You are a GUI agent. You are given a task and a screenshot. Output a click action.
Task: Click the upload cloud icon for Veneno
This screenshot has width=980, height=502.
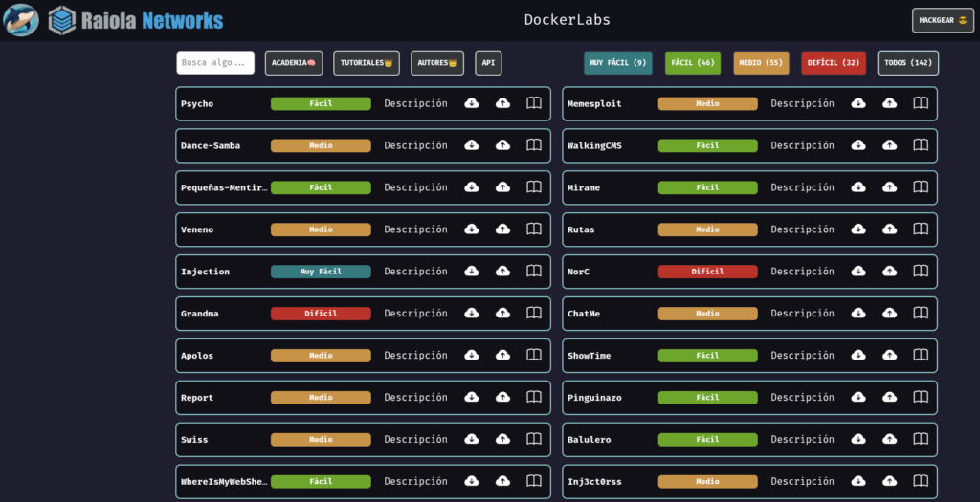tap(502, 229)
